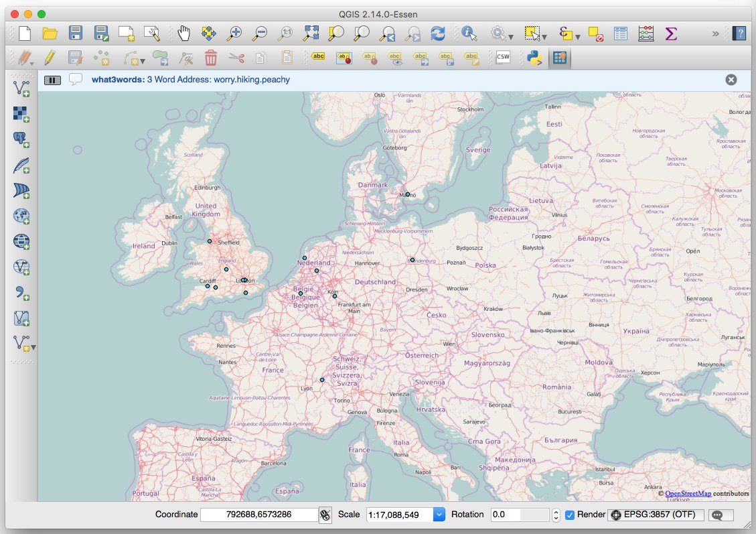
Task: Toggle editing with the pencil icon
Action: (x=50, y=58)
